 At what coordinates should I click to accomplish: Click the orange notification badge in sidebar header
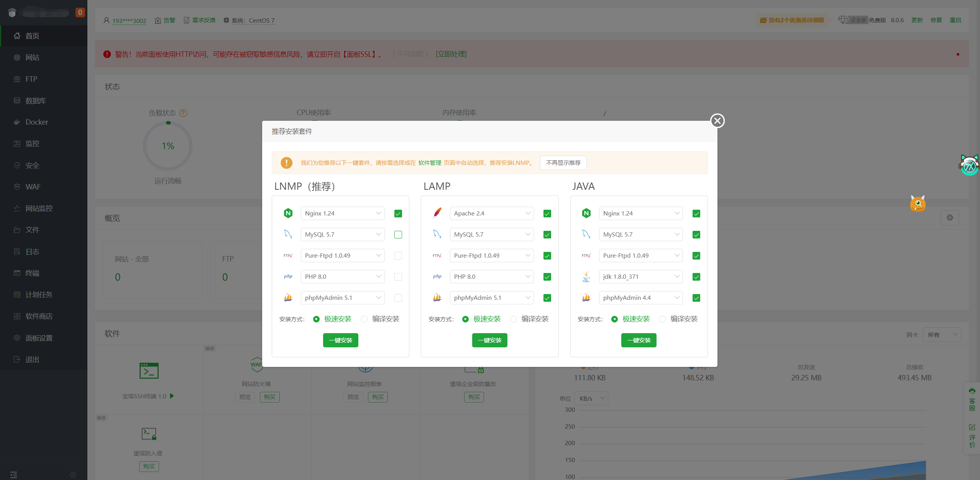tap(80, 12)
